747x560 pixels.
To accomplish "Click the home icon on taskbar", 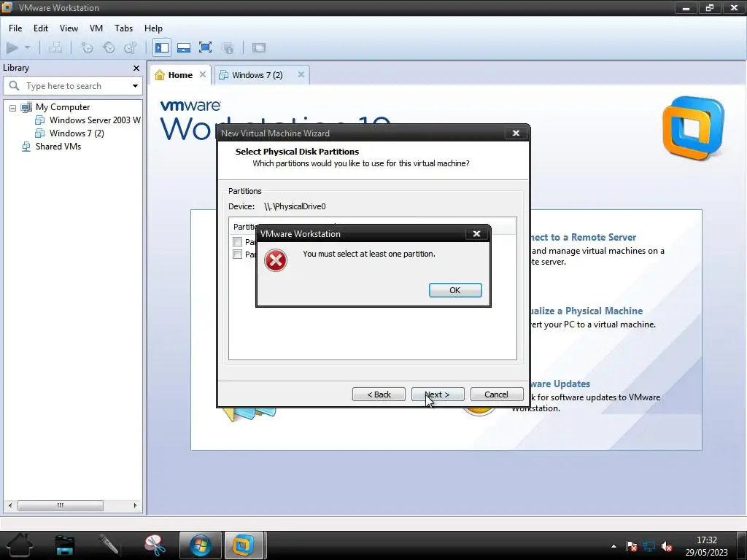I will point(20,545).
